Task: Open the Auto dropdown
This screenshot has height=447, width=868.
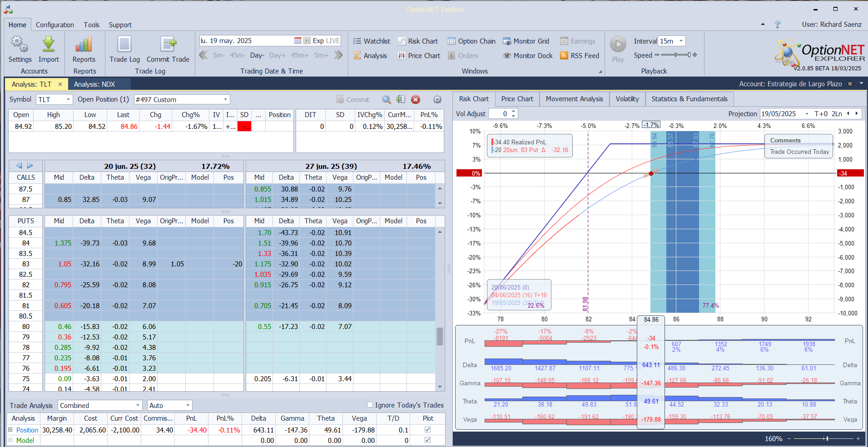Action: coord(188,405)
